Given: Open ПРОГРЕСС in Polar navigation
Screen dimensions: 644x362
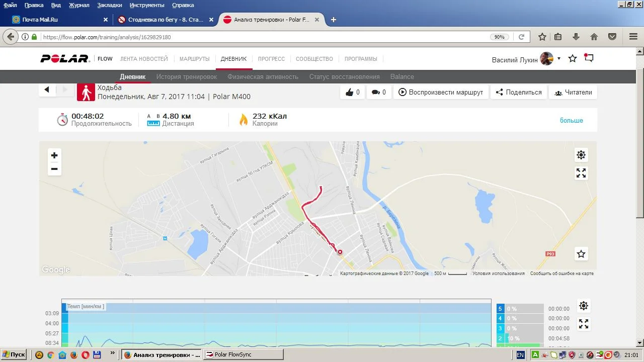Looking at the screenshot, I should (x=271, y=59).
